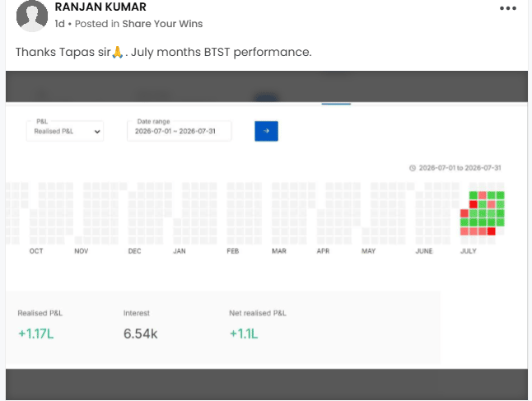Click the bright red cell in July's bottom row
532x401 pixels.
coord(491,231)
